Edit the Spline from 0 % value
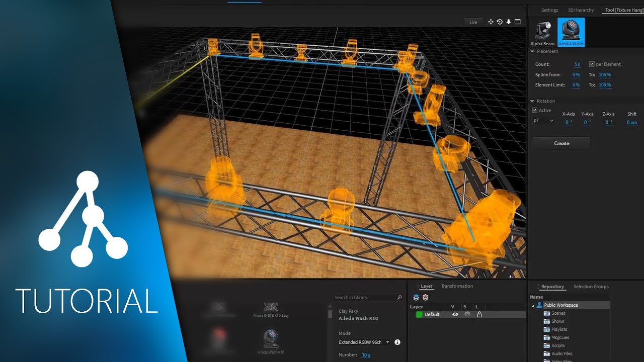This screenshot has width=644, height=362. point(576,75)
